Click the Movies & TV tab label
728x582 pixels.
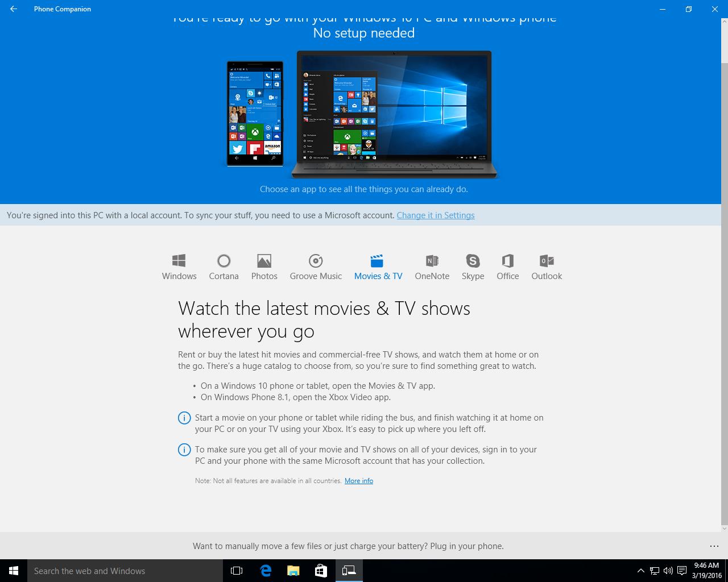pyautogui.click(x=378, y=276)
